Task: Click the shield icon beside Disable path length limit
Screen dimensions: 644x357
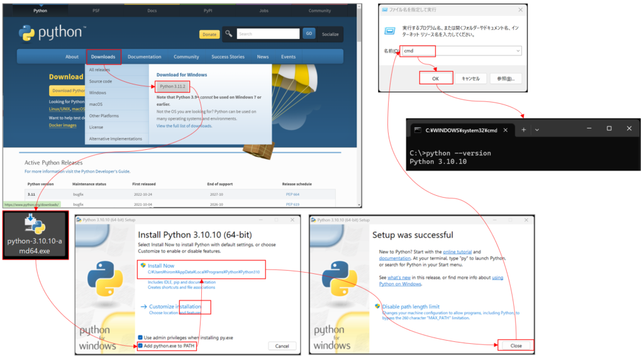Action: coord(377,307)
